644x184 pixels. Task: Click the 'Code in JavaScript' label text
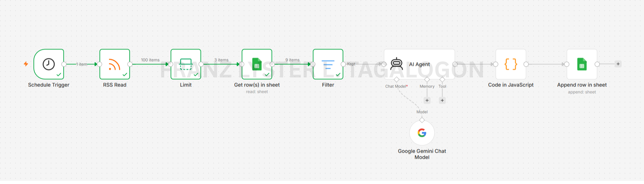(511, 85)
